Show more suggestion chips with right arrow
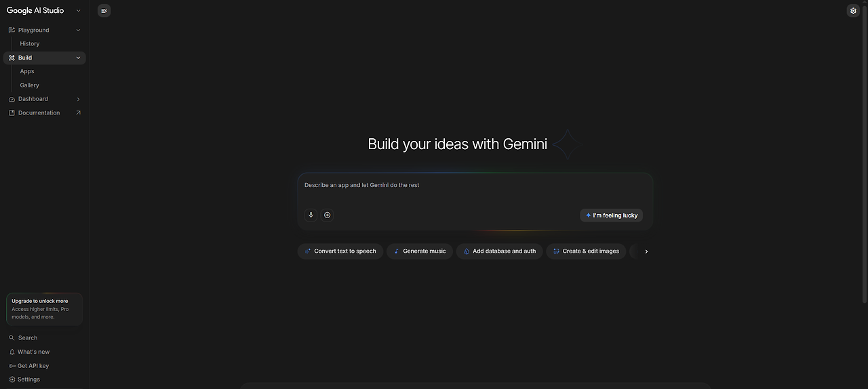 tap(646, 251)
